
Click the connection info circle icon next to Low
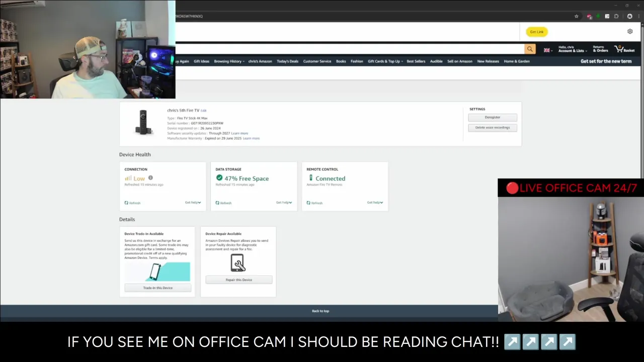tap(150, 178)
